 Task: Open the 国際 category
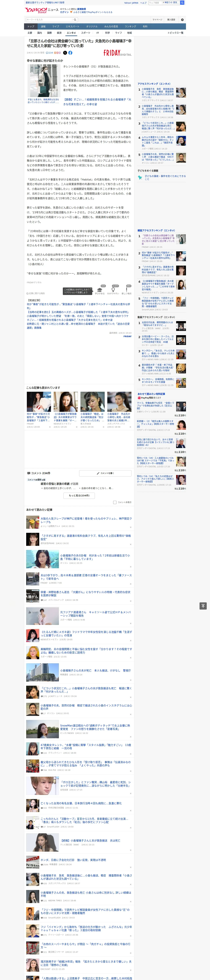pyautogui.click(x=49, y=33)
